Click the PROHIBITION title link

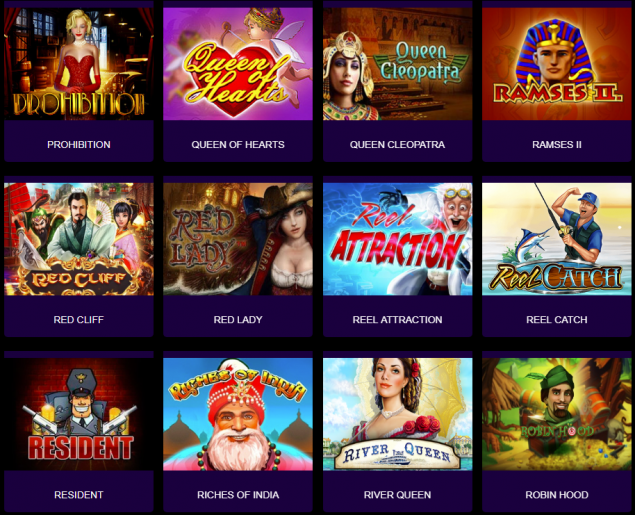[x=79, y=145]
